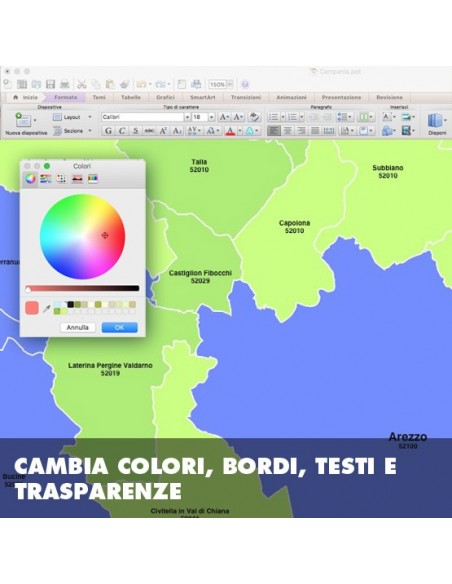Click the Paste clipboard icon
The height and width of the screenshot is (584, 452).
coord(110,84)
